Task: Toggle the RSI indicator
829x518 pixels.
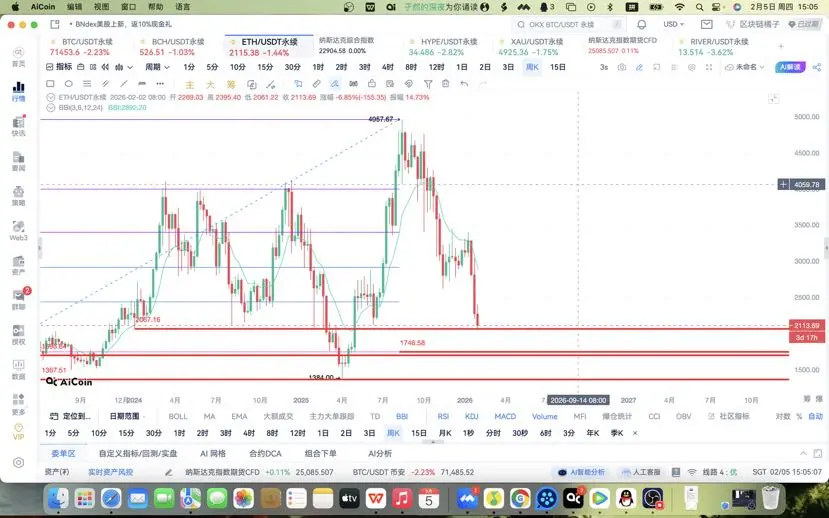Action: click(x=443, y=417)
